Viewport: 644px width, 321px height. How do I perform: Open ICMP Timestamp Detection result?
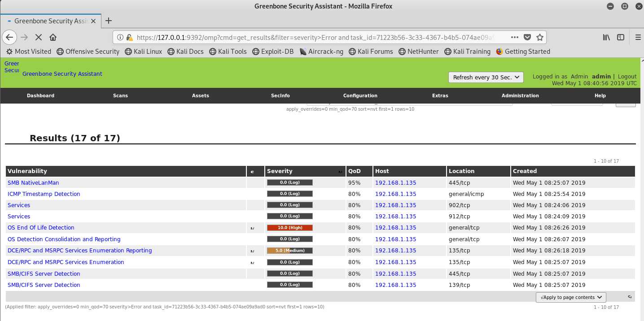coord(44,194)
